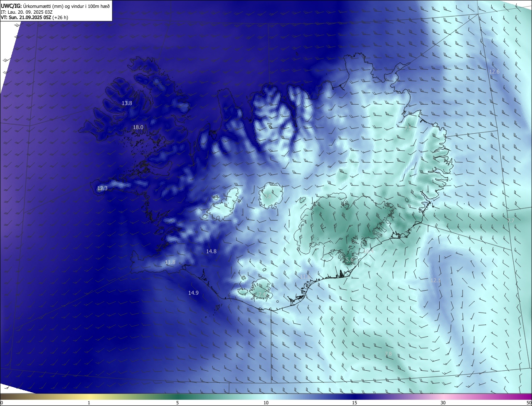Click the 5.6 value on the large glacier
The height and width of the screenshot is (406, 532).
[349, 259]
